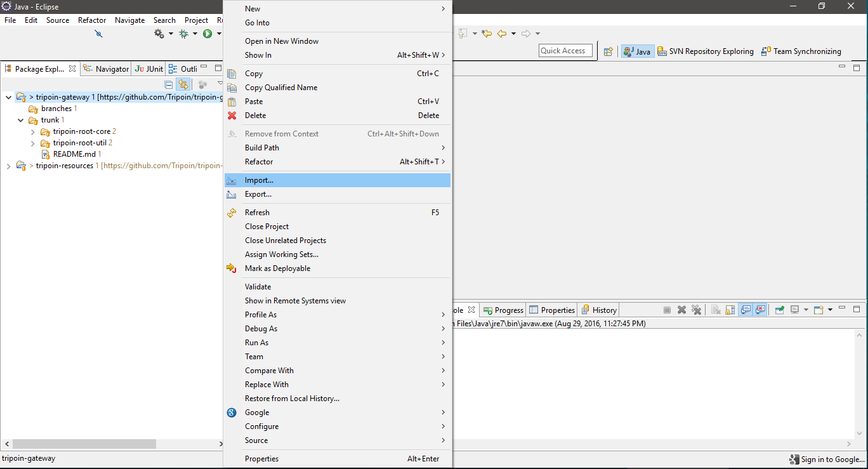Toggle the Console Scroll Lock icon
868x469 pixels.
pos(730,310)
